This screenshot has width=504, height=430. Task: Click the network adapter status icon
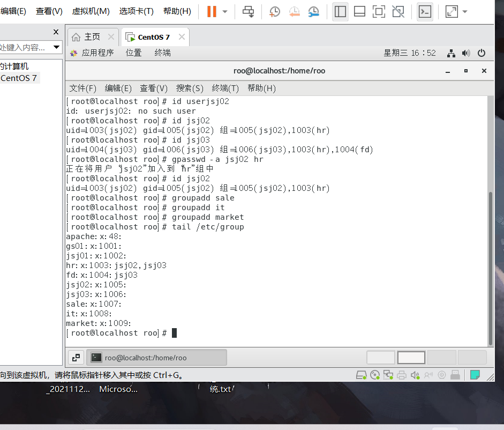coord(388,375)
